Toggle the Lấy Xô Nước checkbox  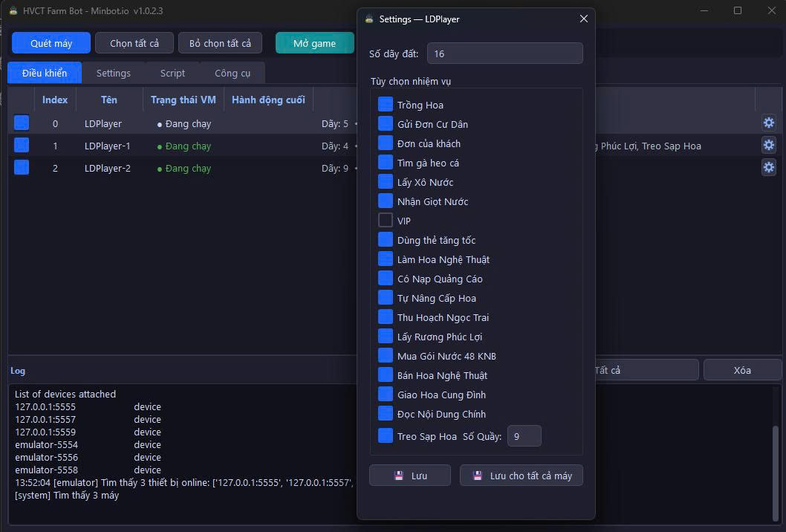[385, 181]
